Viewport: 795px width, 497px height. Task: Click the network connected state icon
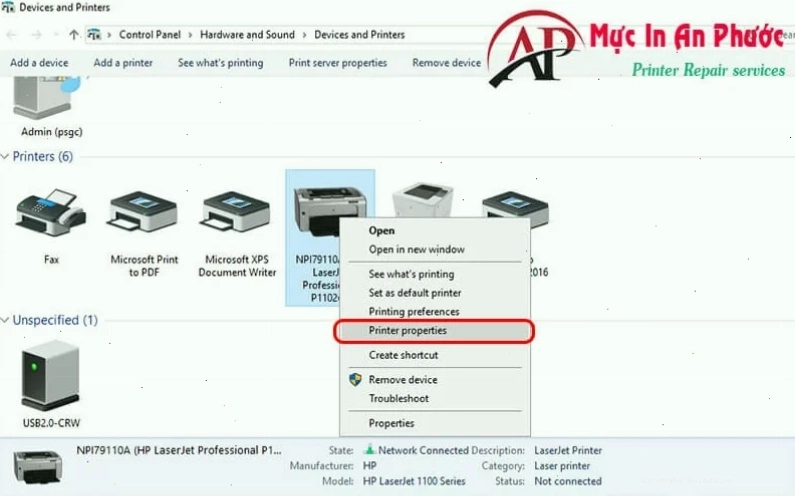coord(370,449)
